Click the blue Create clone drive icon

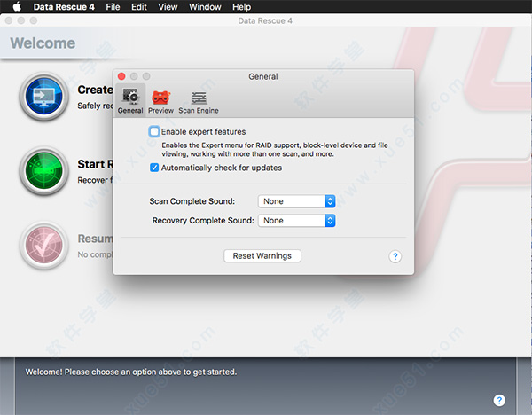click(x=44, y=96)
